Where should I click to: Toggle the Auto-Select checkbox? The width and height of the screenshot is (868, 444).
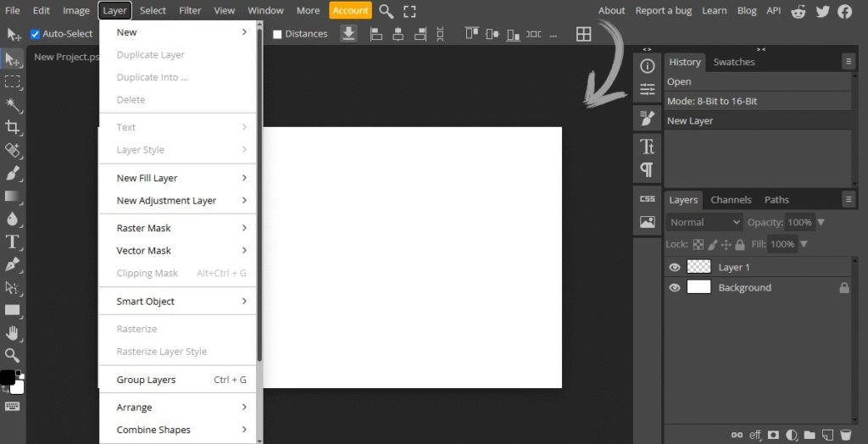click(x=35, y=34)
